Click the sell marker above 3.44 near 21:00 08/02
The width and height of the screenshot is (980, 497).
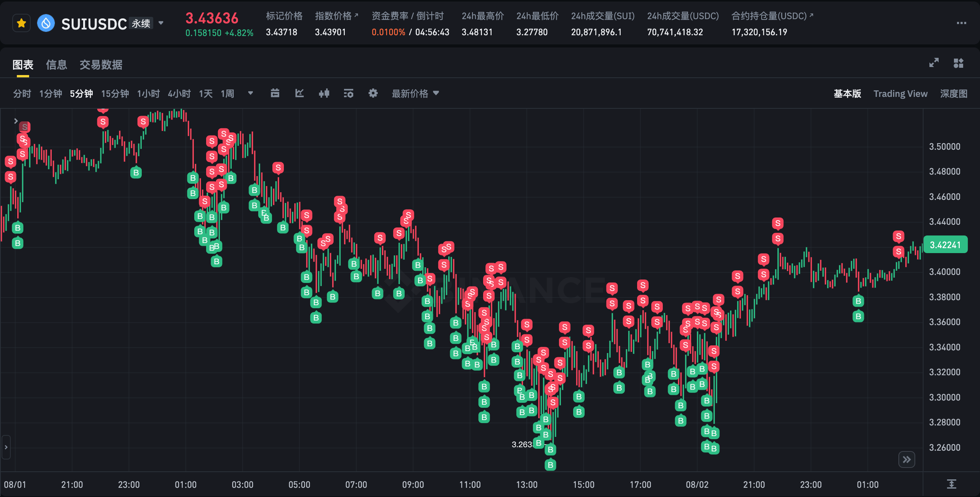pyautogui.click(x=778, y=223)
